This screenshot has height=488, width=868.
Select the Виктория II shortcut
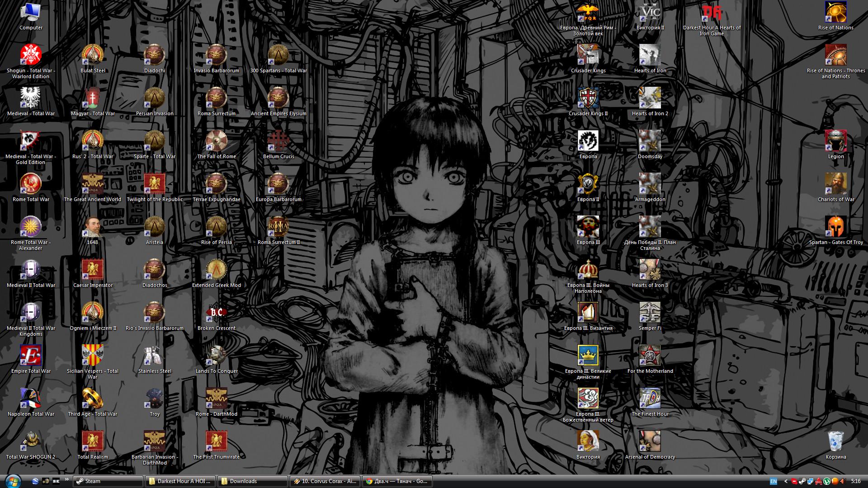[x=650, y=16]
